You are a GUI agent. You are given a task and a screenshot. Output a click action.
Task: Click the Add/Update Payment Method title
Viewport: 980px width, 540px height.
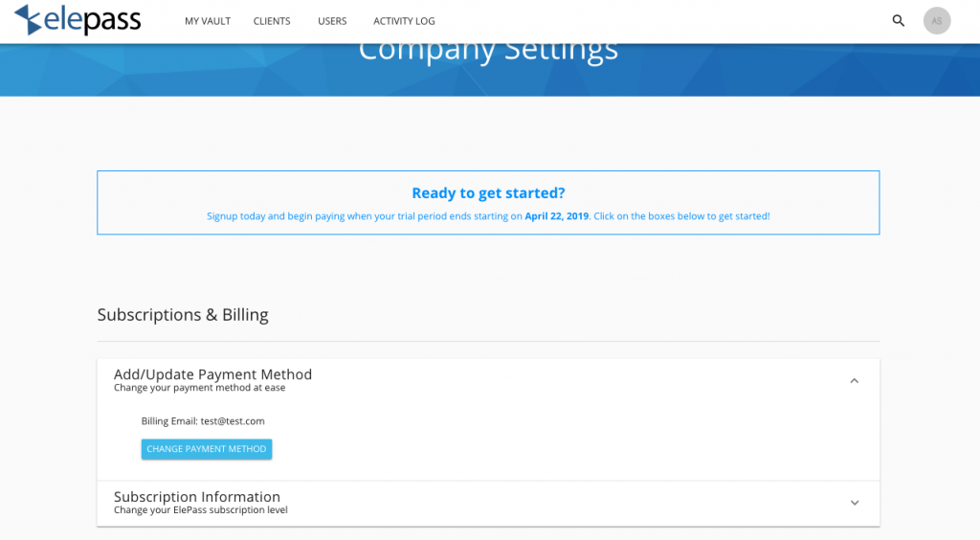point(212,374)
